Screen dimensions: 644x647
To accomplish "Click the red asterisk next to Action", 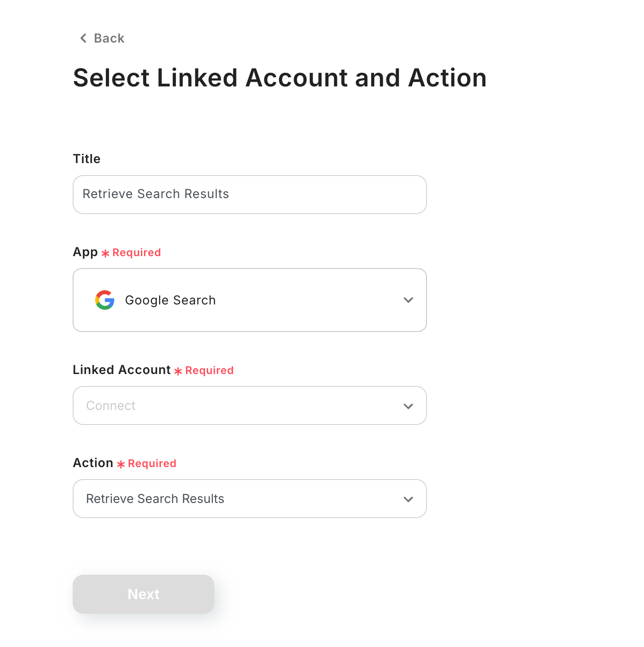I will pyautogui.click(x=121, y=464).
